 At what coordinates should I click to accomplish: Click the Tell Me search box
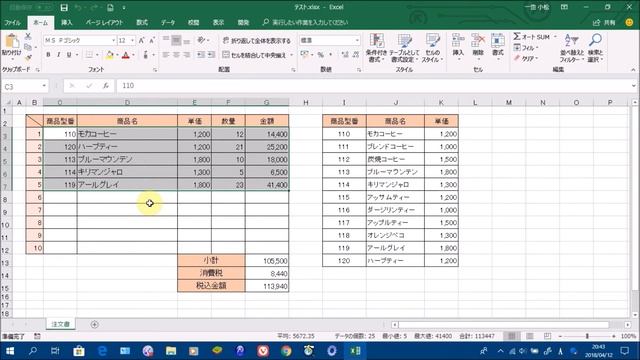click(x=305, y=22)
